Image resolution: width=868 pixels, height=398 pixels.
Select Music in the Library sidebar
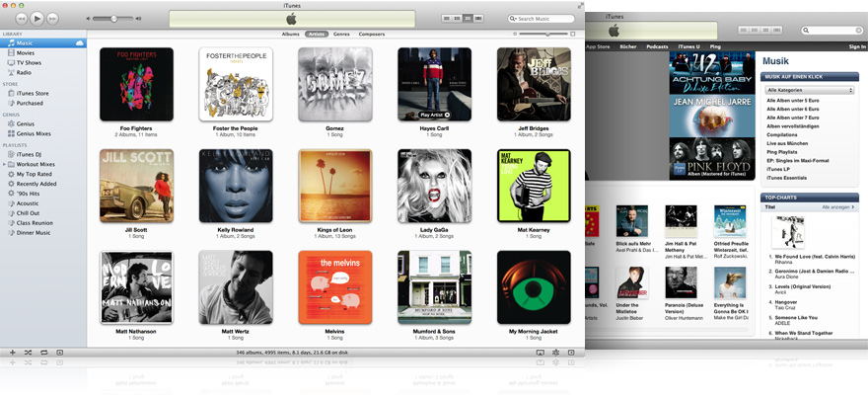(43, 42)
